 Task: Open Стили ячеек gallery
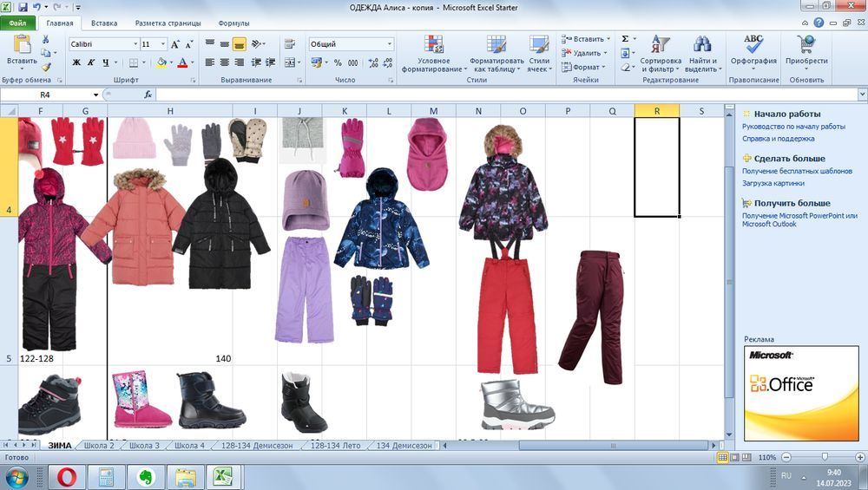pos(539,54)
